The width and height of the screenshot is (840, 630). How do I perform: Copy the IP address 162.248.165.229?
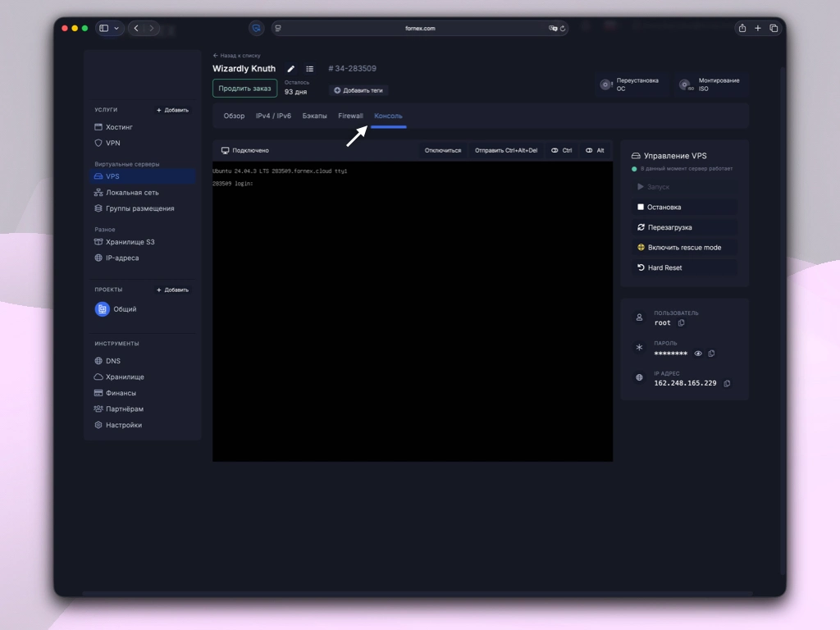pyautogui.click(x=727, y=384)
